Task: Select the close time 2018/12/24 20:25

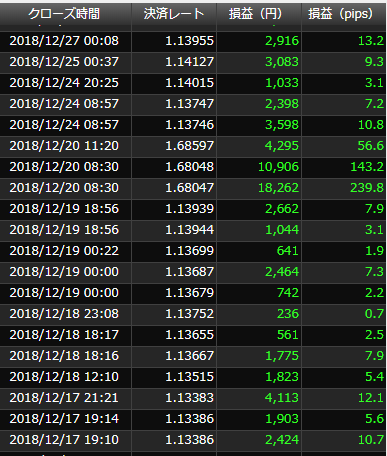Action: [64, 83]
